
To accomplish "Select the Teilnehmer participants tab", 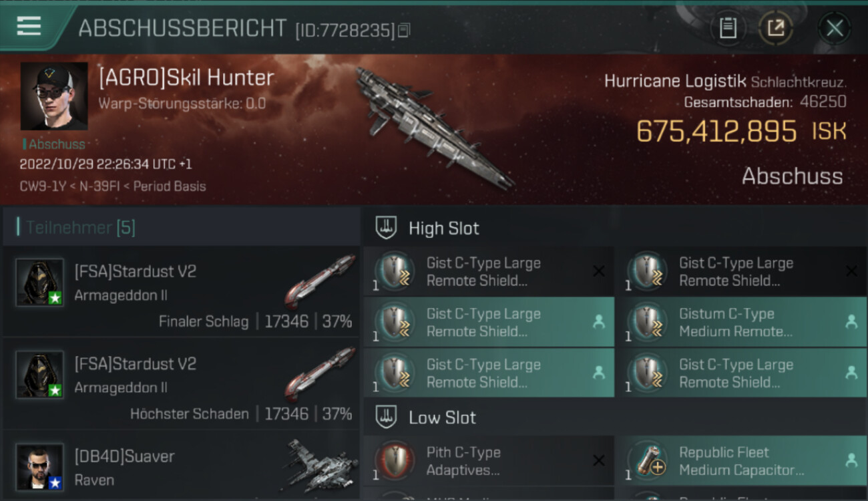I will pyautogui.click(x=80, y=228).
